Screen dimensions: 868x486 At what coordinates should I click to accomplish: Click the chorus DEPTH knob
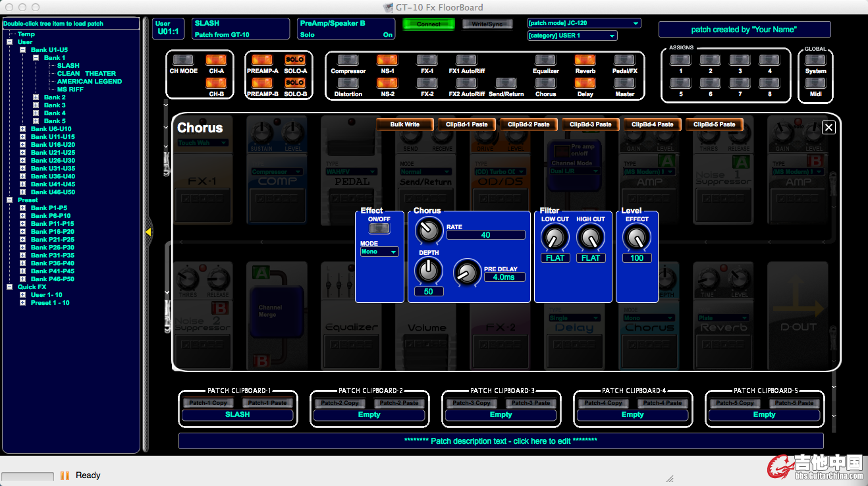click(428, 269)
